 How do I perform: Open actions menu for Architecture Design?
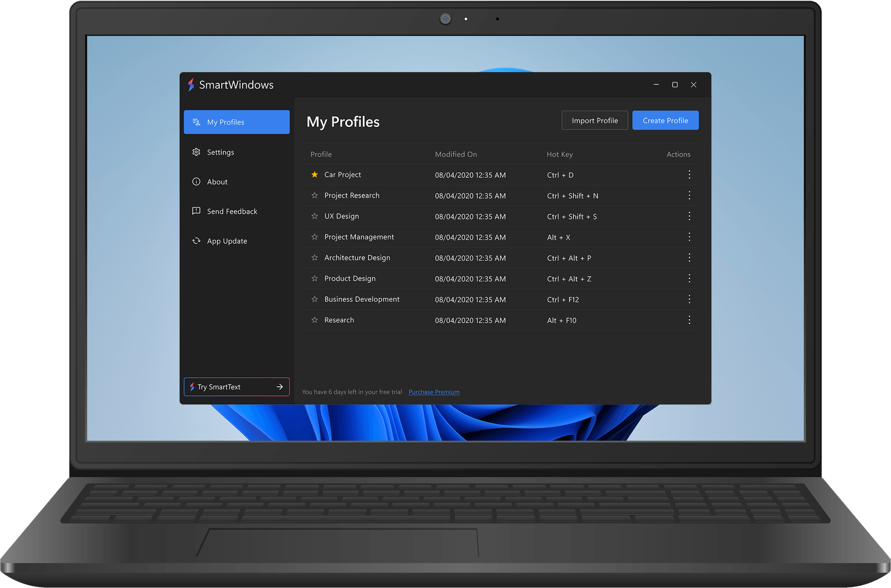click(x=689, y=257)
